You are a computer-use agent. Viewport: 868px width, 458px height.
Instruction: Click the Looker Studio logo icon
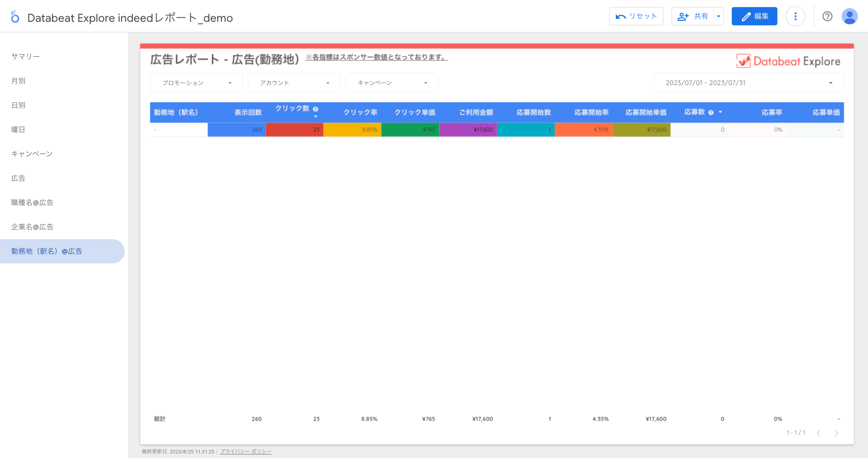(15, 17)
